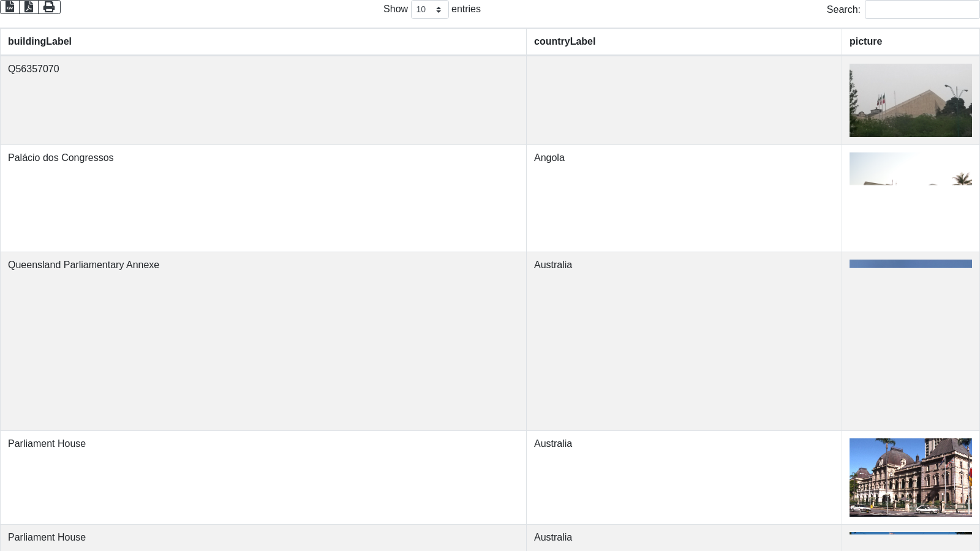The height and width of the screenshot is (551, 980).
Task: Click the Search label text
Action: click(x=843, y=10)
